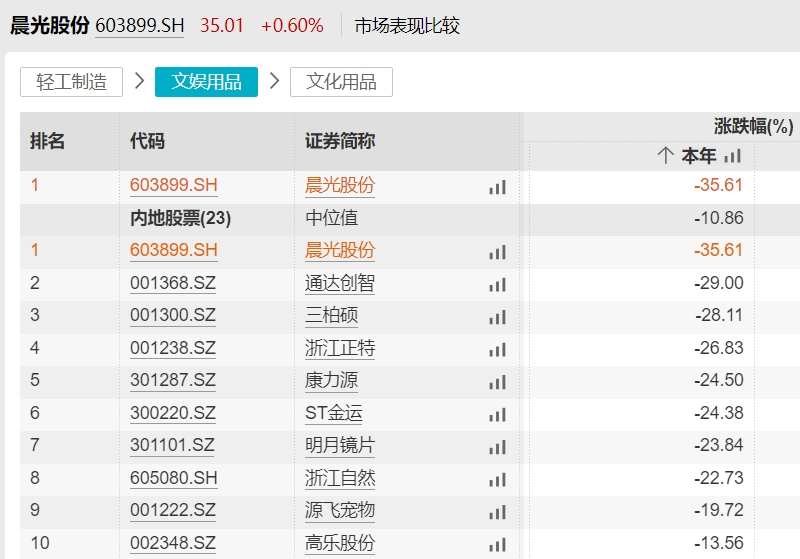Open the chart icon for ST金运
The height and width of the screenshot is (559, 800).
pos(497,414)
